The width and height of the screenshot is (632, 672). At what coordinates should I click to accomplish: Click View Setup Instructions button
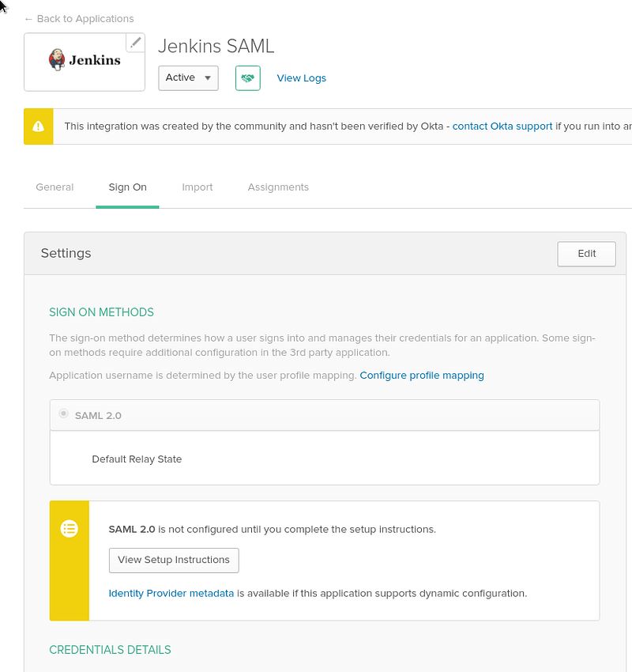(174, 561)
